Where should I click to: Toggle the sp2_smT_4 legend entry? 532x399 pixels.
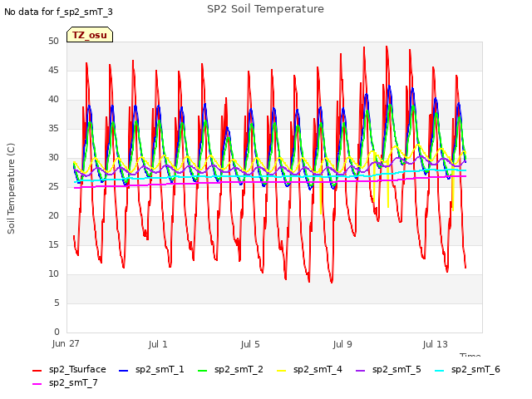[309, 369]
